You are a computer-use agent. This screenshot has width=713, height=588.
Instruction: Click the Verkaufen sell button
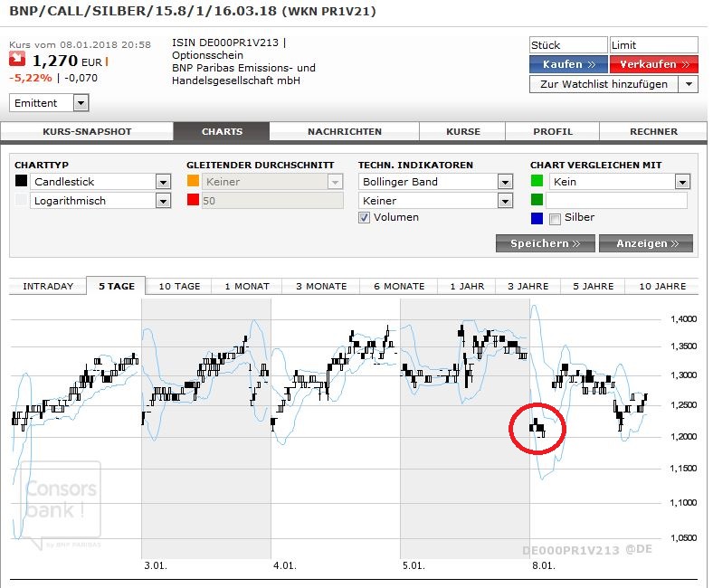pyautogui.click(x=654, y=64)
